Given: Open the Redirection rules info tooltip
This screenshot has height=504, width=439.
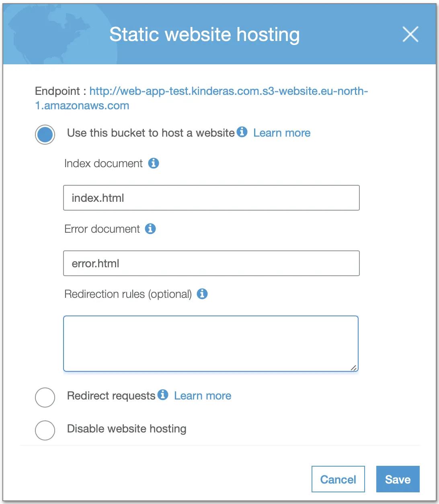Looking at the screenshot, I should tap(203, 294).
